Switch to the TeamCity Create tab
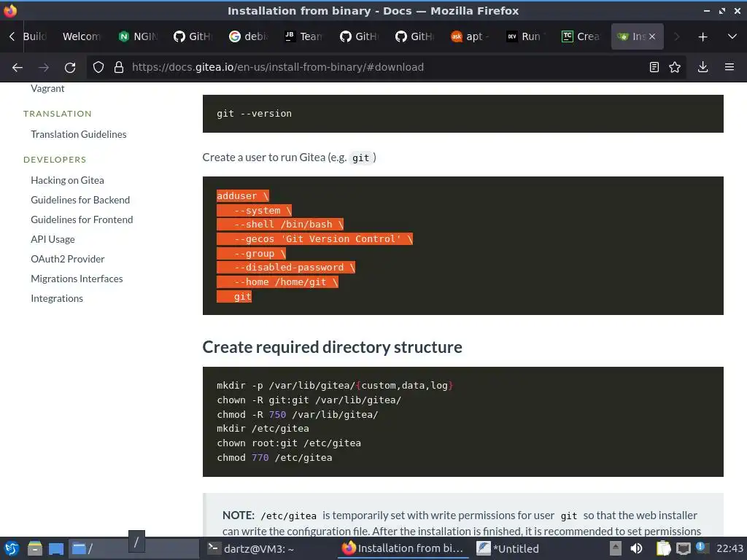This screenshot has width=747, height=560. pyautogui.click(x=580, y=36)
